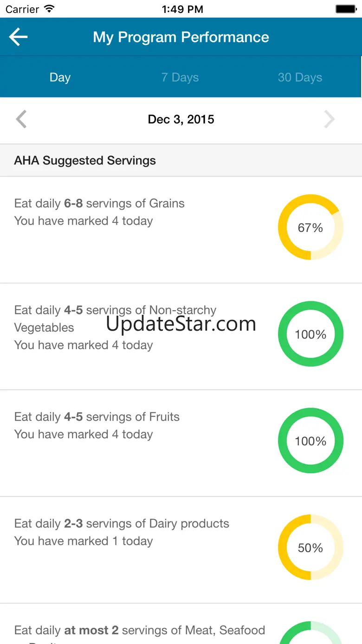Tap the back arrow icon
Viewport: 362px width, 644px height.
coord(19,37)
